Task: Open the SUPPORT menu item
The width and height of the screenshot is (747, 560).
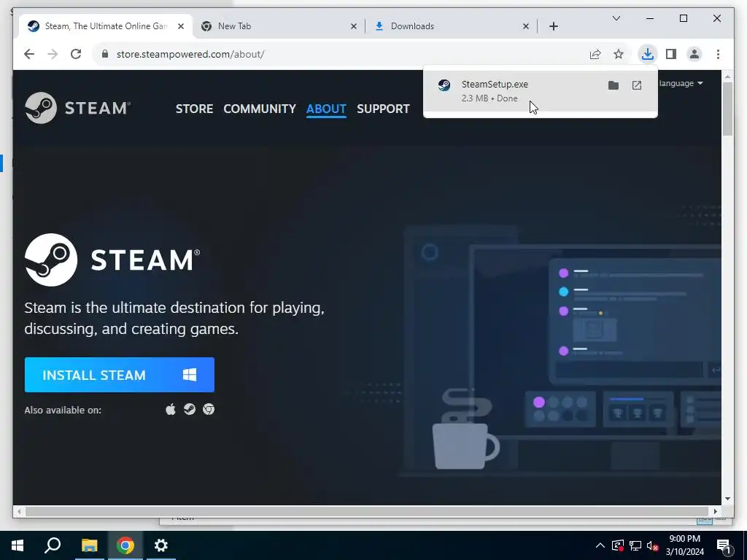Action: 383,109
